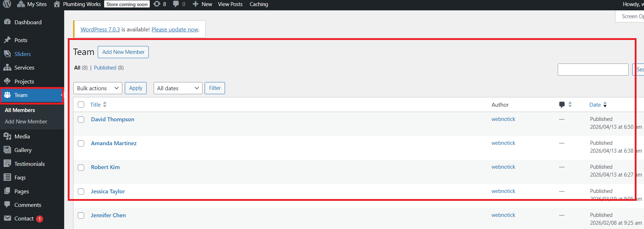This screenshot has width=644, height=229.
Task: Check the Jennifer Chen row checkbox
Action: pyautogui.click(x=81, y=215)
